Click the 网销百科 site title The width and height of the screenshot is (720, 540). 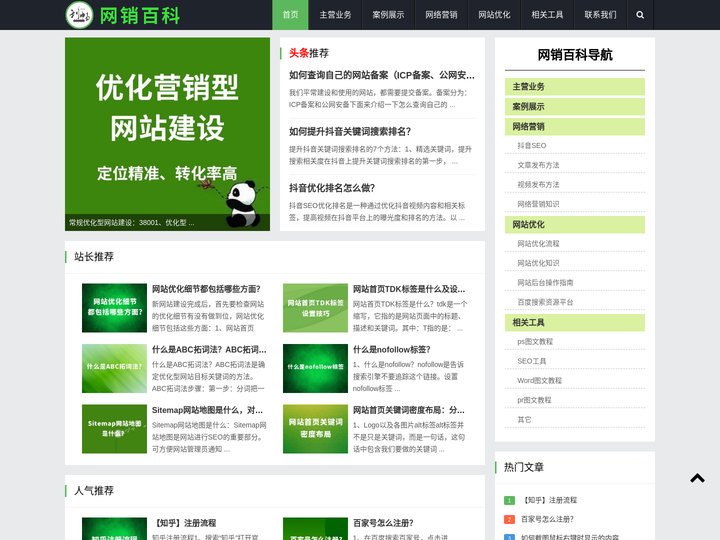[x=140, y=16]
